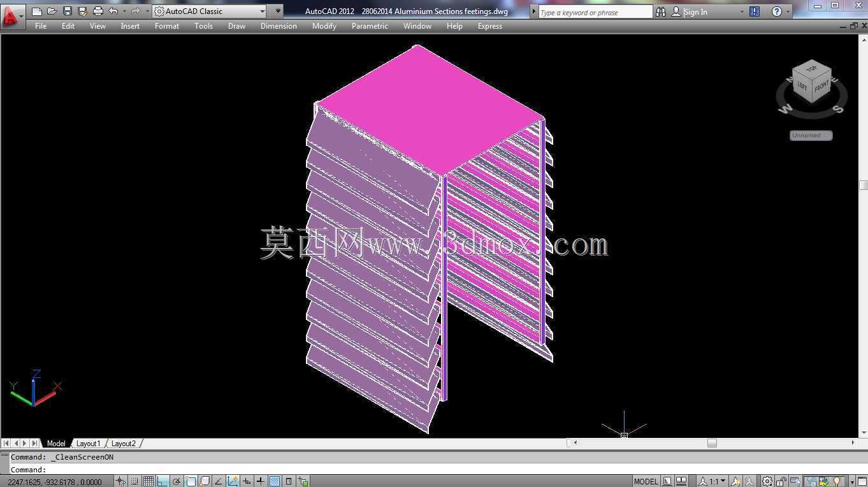
Task: Click the Open file folder icon
Action: (x=52, y=11)
